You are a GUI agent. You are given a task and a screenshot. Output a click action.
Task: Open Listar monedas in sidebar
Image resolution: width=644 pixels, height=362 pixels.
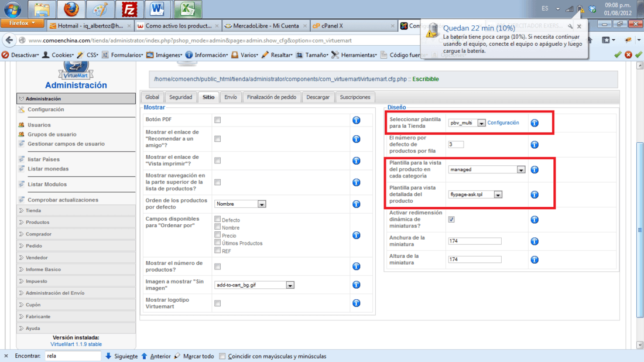48,169
